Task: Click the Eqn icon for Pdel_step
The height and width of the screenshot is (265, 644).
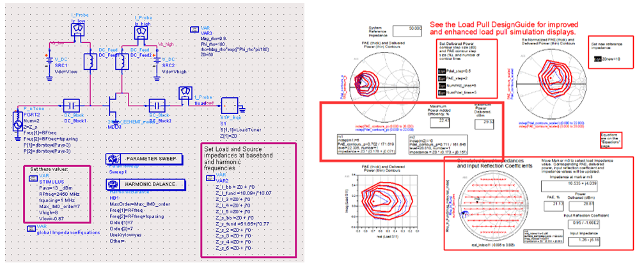Action: 443,71
